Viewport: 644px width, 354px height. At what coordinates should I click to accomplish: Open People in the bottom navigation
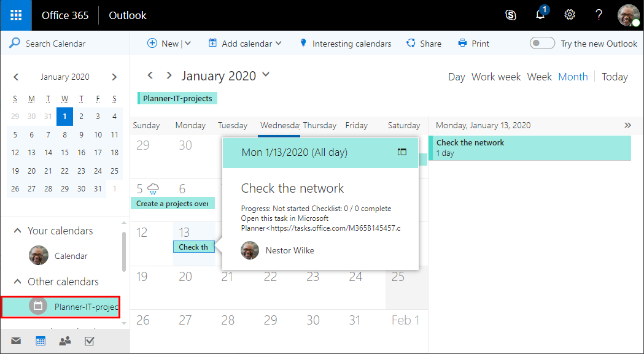pyautogui.click(x=64, y=341)
